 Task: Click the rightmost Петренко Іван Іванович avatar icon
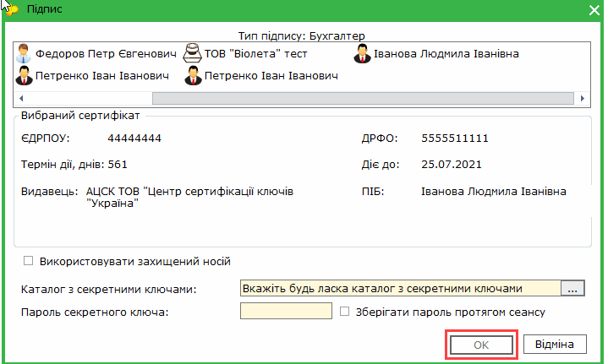point(193,77)
